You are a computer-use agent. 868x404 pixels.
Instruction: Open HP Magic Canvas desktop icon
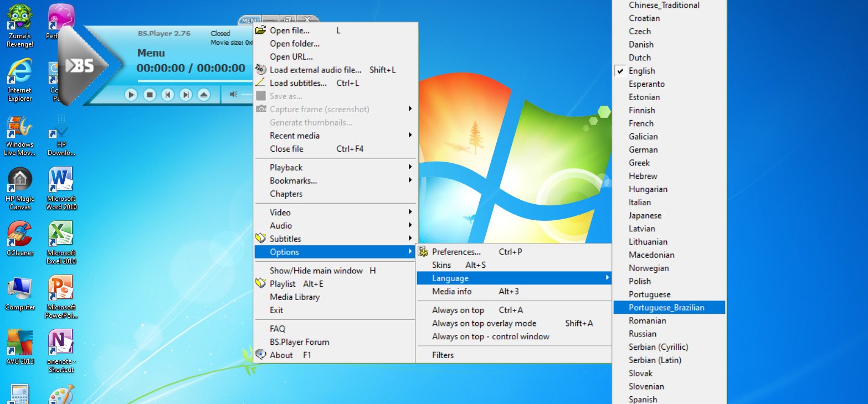click(19, 189)
